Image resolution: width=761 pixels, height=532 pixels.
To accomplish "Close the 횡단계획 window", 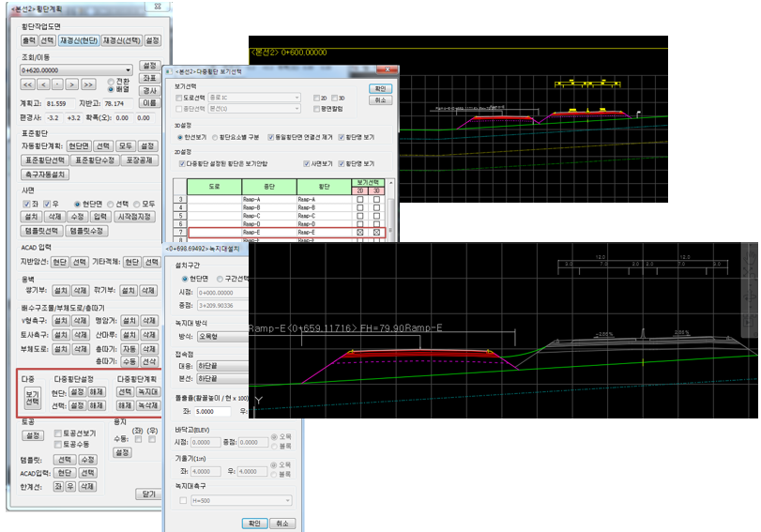I will click(x=159, y=7).
